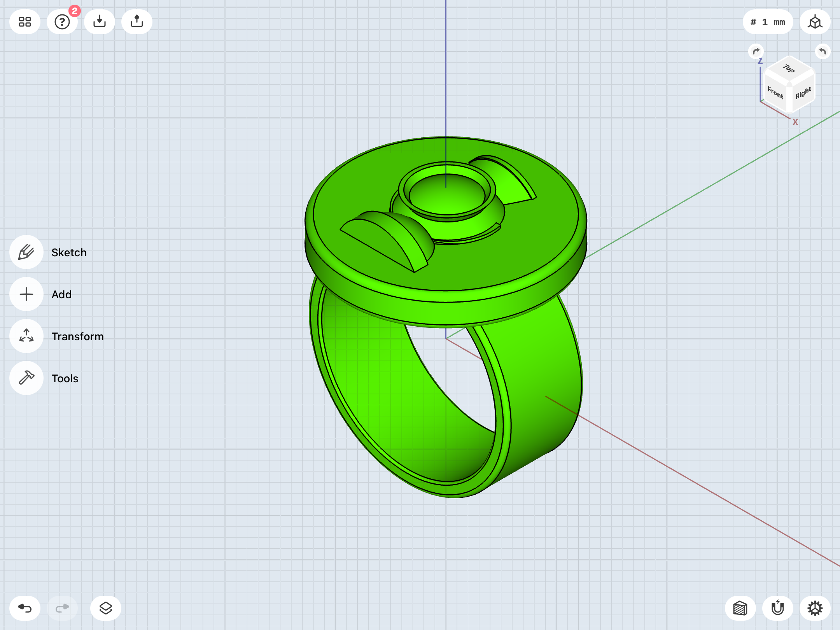
Task: Open the Sketch tool pencil icon
Action: click(26, 252)
